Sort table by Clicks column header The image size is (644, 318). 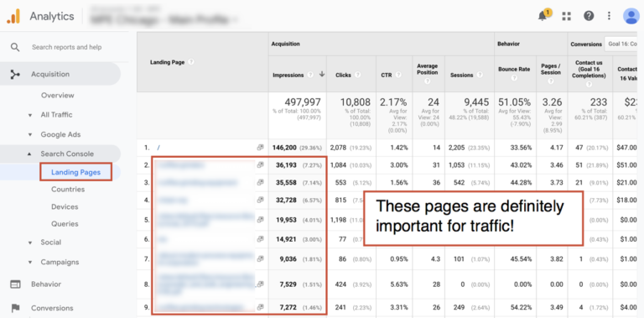point(343,76)
